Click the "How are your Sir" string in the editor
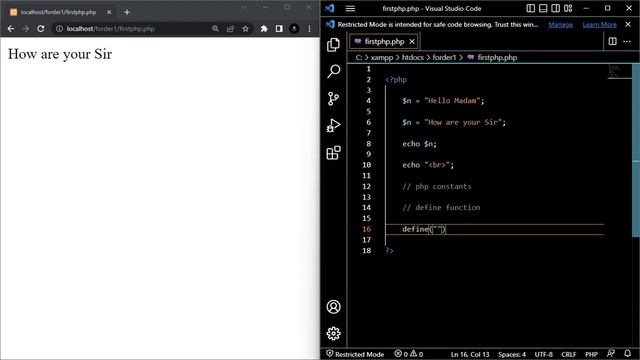 (x=463, y=122)
